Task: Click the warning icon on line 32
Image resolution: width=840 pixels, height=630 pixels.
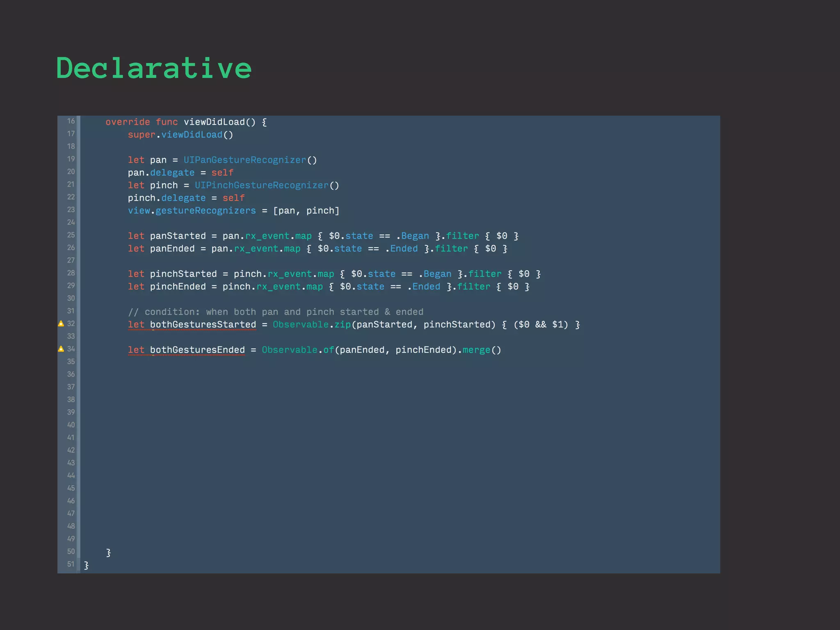Action: click(61, 324)
